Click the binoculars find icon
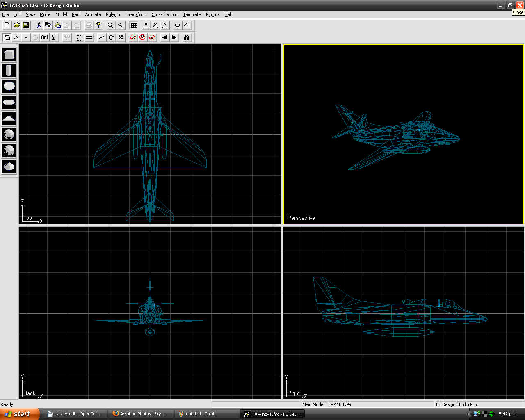The height and width of the screenshot is (420, 525). (x=187, y=37)
